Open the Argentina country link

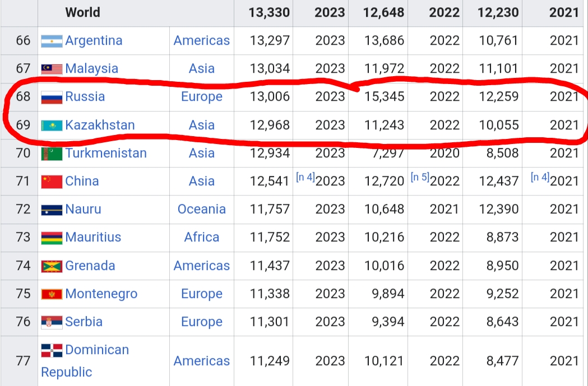[x=94, y=40]
